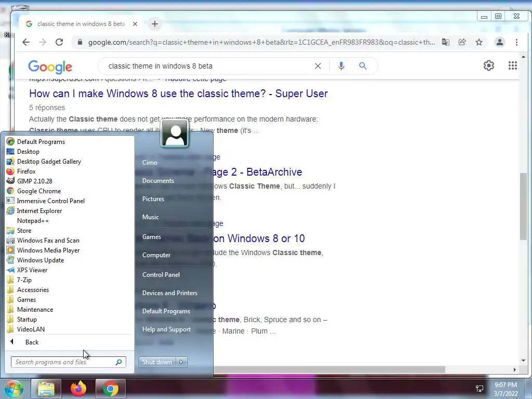
Task: Launch Firefox from the Start menu list
Action: [x=26, y=171]
